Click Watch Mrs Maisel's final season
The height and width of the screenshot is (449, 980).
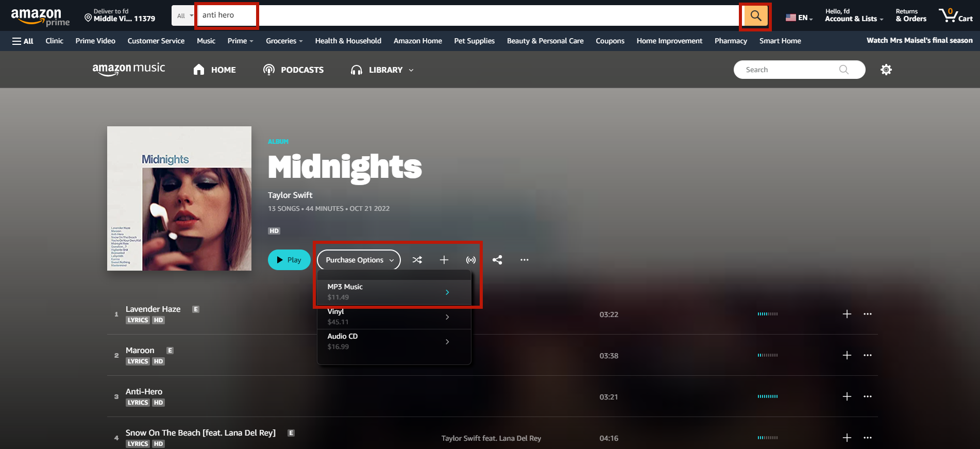coord(920,40)
